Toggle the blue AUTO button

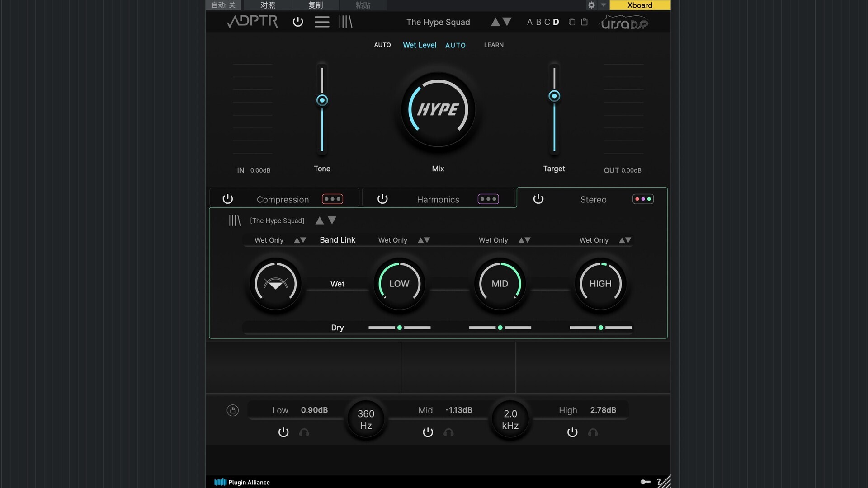(x=455, y=45)
